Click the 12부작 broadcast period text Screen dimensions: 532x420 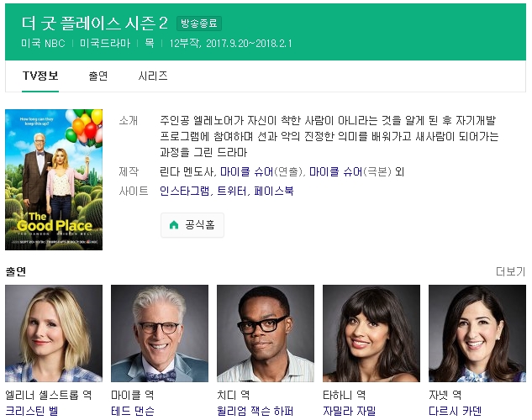pos(231,44)
